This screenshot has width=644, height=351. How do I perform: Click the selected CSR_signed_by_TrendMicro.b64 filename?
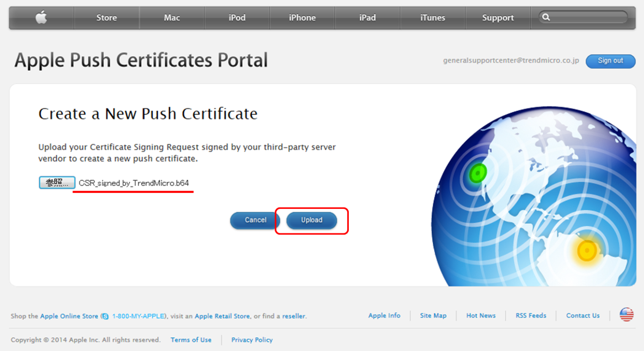tap(134, 183)
